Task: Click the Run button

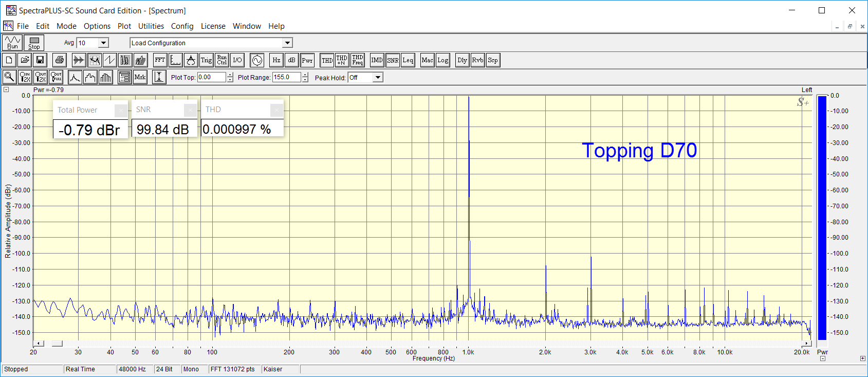Action: (x=12, y=43)
